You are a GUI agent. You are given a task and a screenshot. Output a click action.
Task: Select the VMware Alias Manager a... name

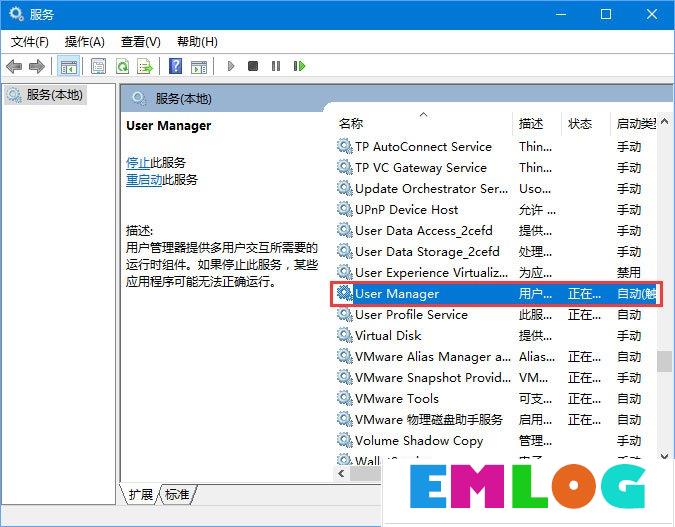pyautogui.click(x=433, y=356)
